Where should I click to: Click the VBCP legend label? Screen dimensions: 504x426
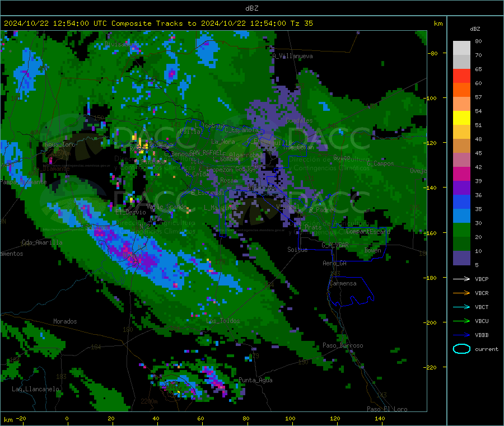[x=482, y=279]
